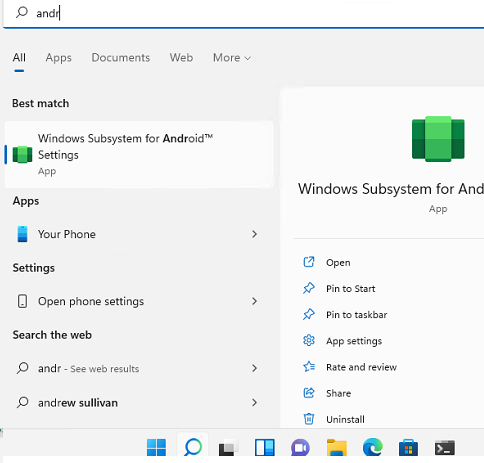Expand the 'andr' web result chevron
Image resolution: width=484 pixels, height=463 pixels.
(254, 368)
